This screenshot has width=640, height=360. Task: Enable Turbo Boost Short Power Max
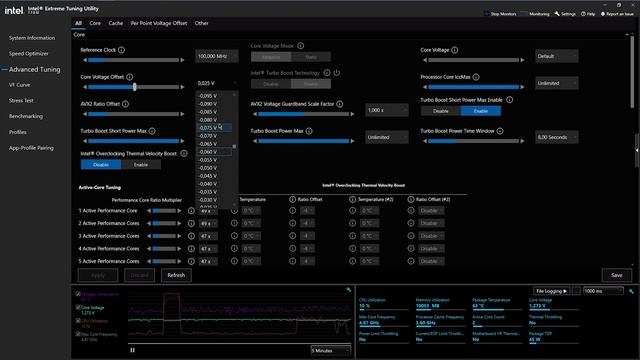480,111
